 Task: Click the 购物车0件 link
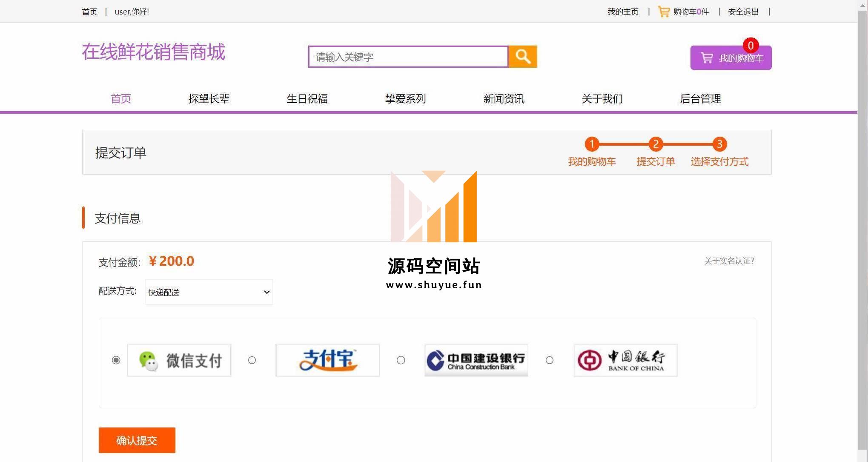click(x=691, y=11)
